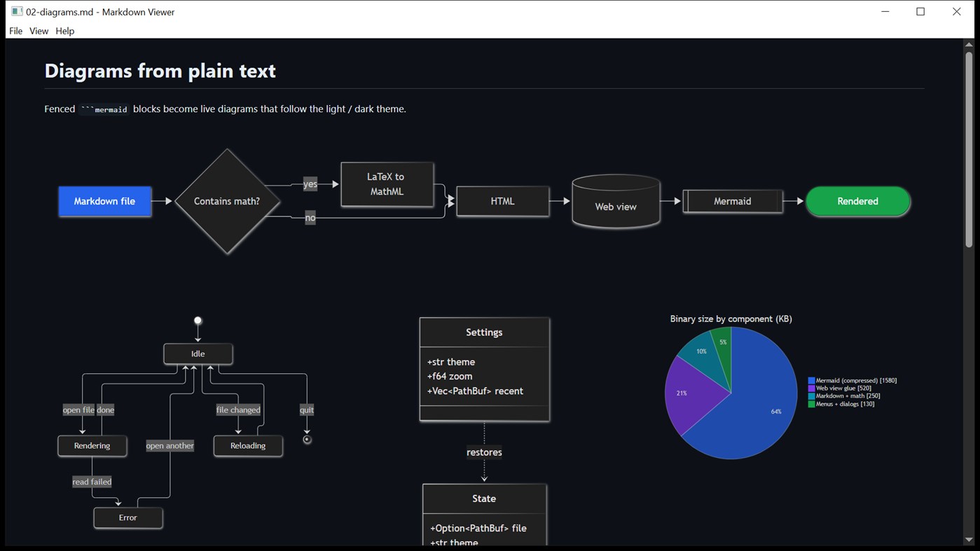
Task: Click the Markdown Viewer app icon in title bar
Action: click(17, 11)
